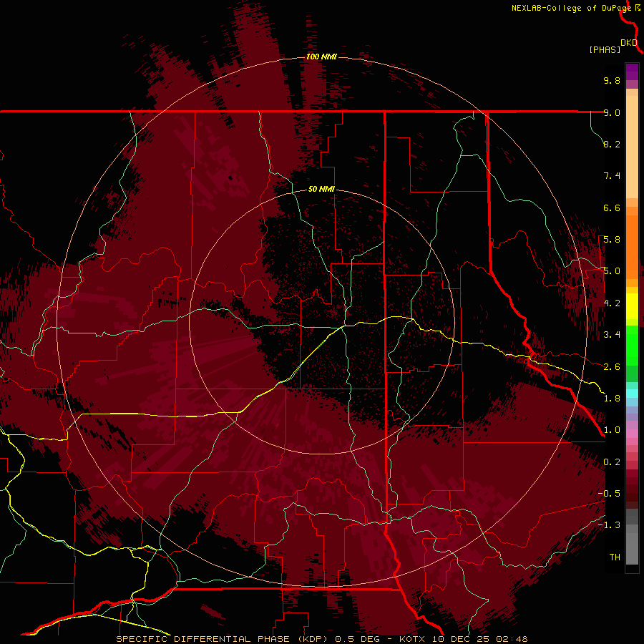Click the 3.4 value on color scale
The width and height of the screenshot is (644, 644).
coord(612,335)
